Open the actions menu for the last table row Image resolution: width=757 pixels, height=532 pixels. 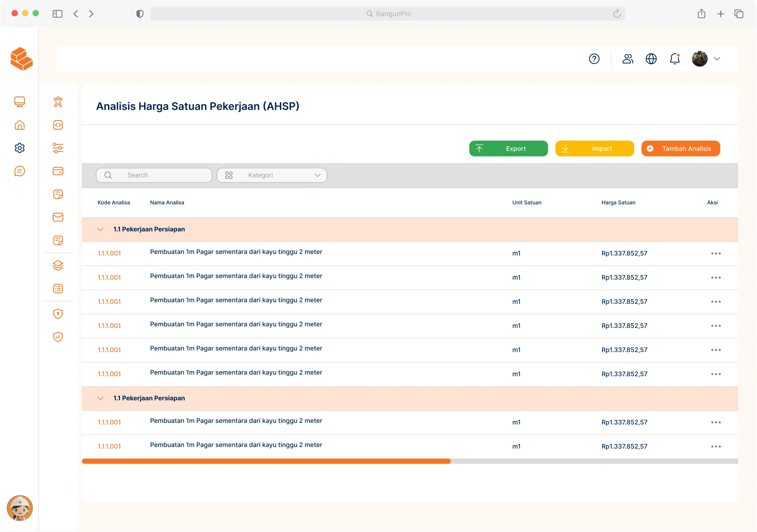coord(716,446)
